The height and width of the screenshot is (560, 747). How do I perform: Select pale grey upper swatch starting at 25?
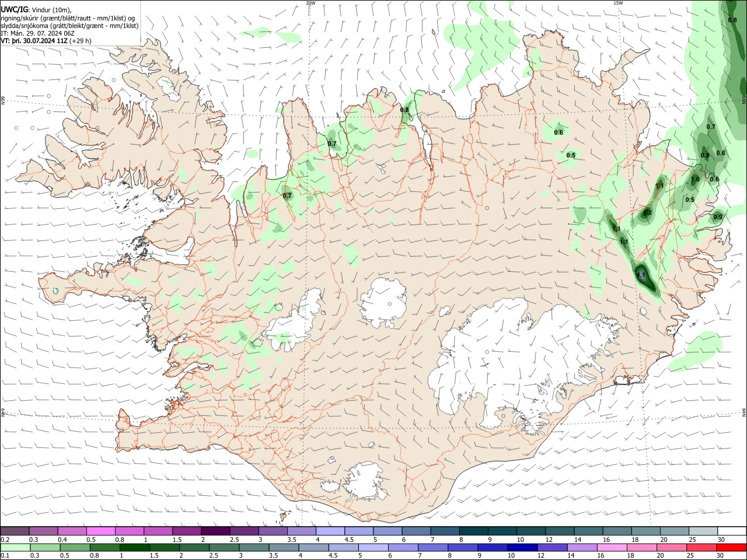tap(703, 531)
